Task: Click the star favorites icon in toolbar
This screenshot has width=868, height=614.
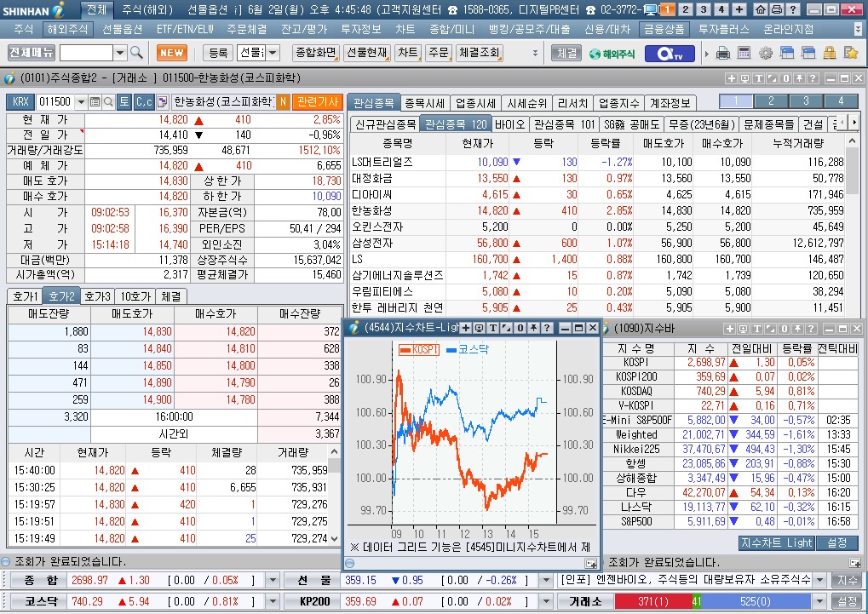Action: (851, 53)
